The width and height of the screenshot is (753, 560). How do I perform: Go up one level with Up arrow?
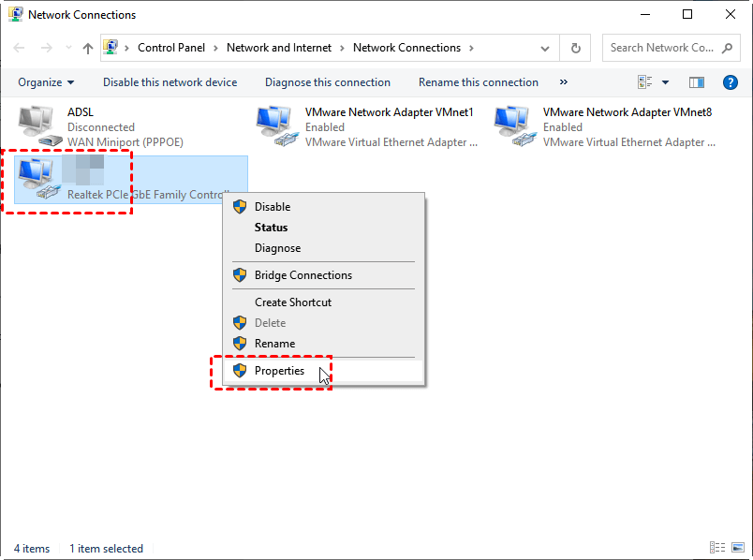(87, 48)
